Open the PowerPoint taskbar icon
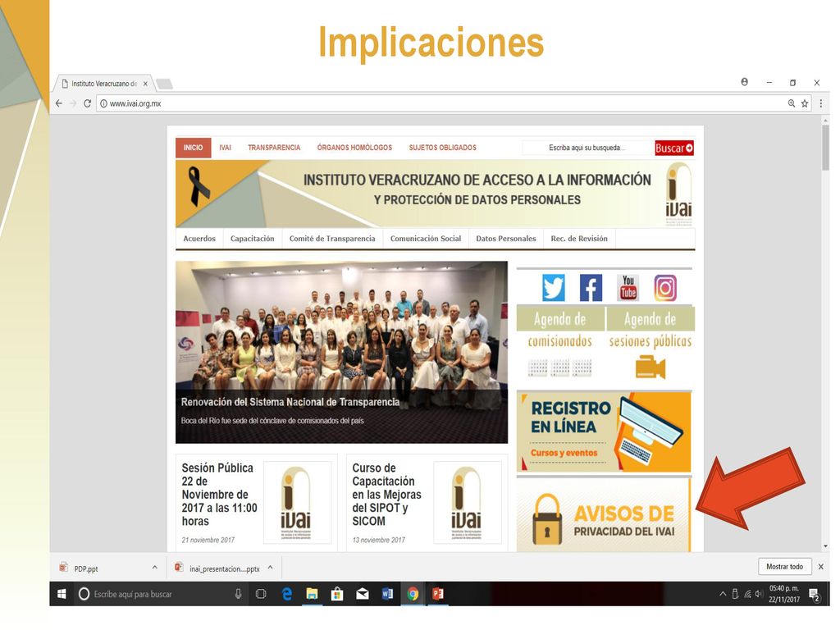This screenshot has height=630, width=840. [438, 594]
